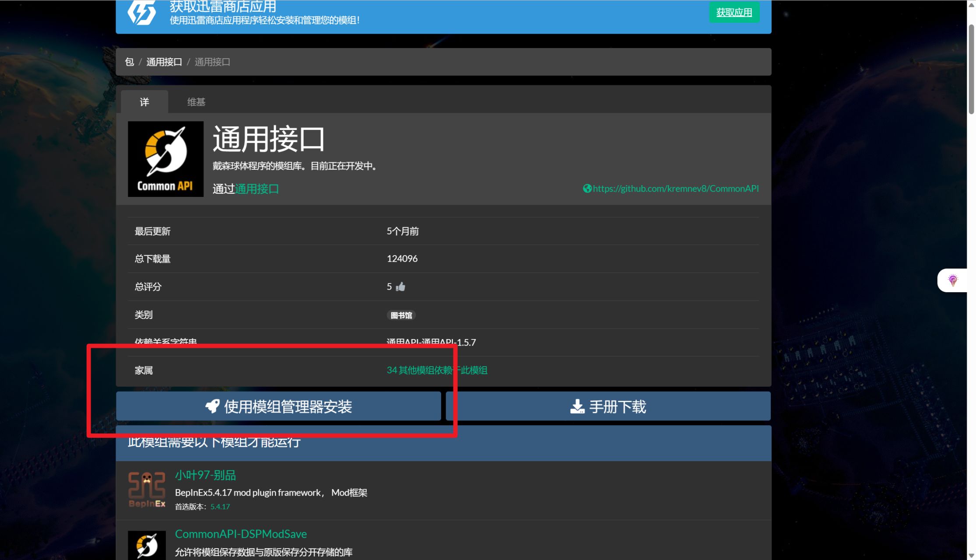Open the 小叶97-别品 dependency link
The width and height of the screenshot is (976, 560).
205,475
